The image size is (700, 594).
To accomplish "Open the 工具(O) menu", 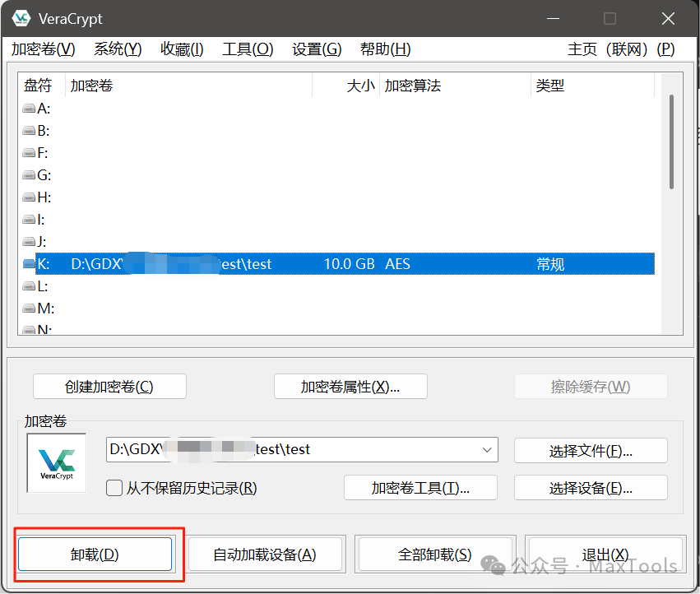I will [x=248, y=49].
